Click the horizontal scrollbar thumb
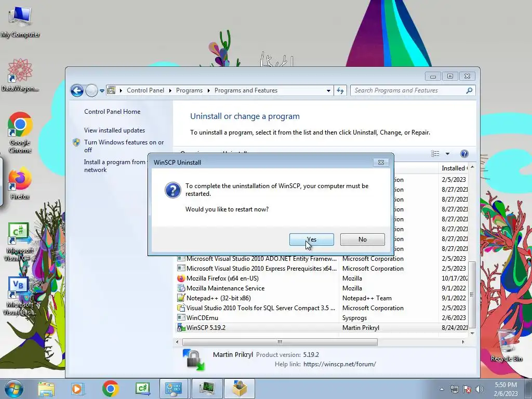 (x=280, y=342)
